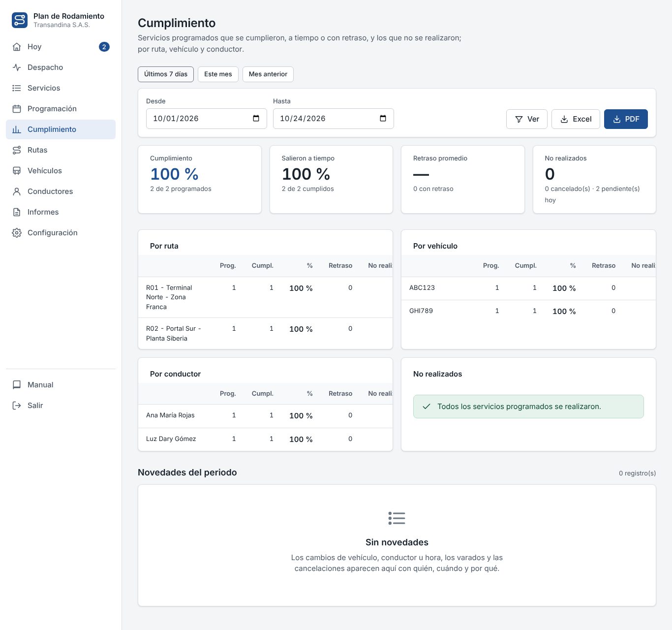Image resolution: width=672 pixels, height=630 pixels.
Task: Click the Servicios list icon in sidebar
Action: point(17,88)
